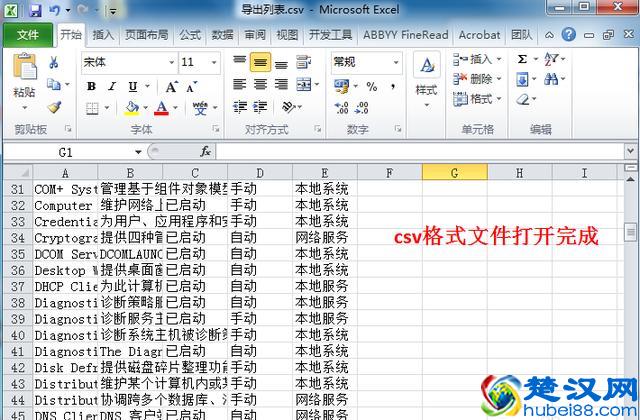Image resolution: width=640 pixels, height=420 pixels.
Task: Open the 样式 Styles gallery
Action: (x=427, y=80)
